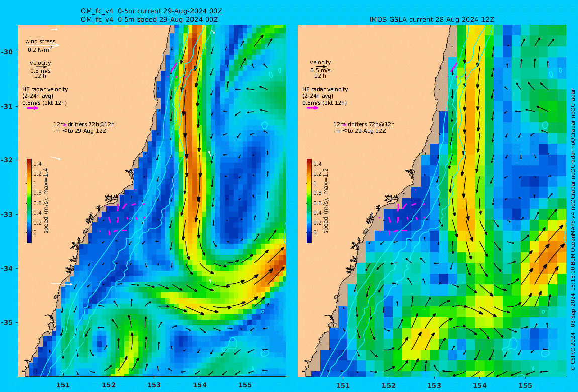Click longitude label 154 under right map
This screenshot has height=392, width=578.
coord(479,386)
